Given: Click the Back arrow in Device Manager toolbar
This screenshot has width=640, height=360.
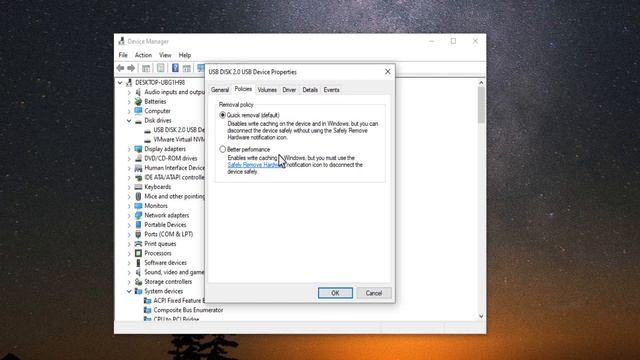Looking at the screenshot, I should [x=120, y=68].
